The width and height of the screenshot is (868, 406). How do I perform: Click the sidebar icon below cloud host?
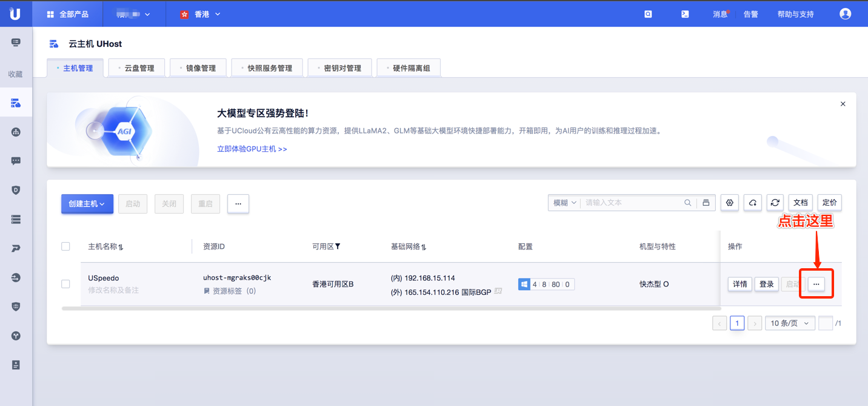point(16,132)
